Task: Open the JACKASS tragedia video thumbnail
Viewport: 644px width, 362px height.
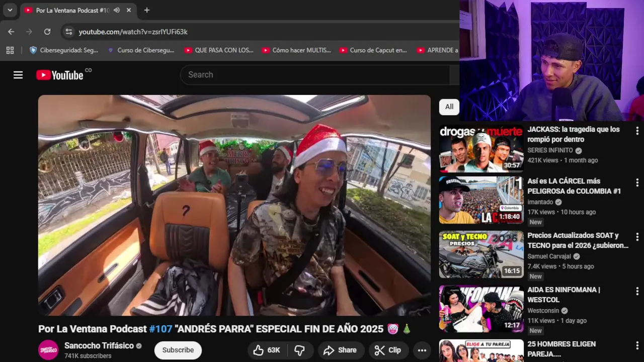Action: [x=481, y=149]
